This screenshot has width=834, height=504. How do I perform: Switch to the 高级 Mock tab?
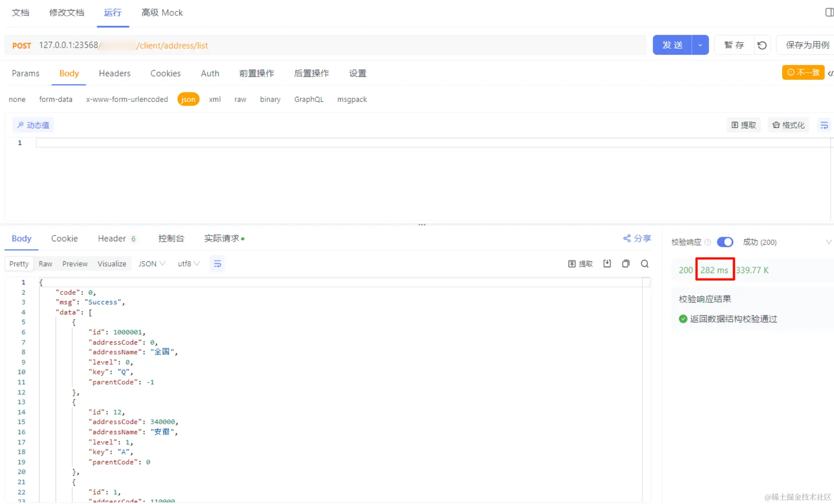click(162, 13)
